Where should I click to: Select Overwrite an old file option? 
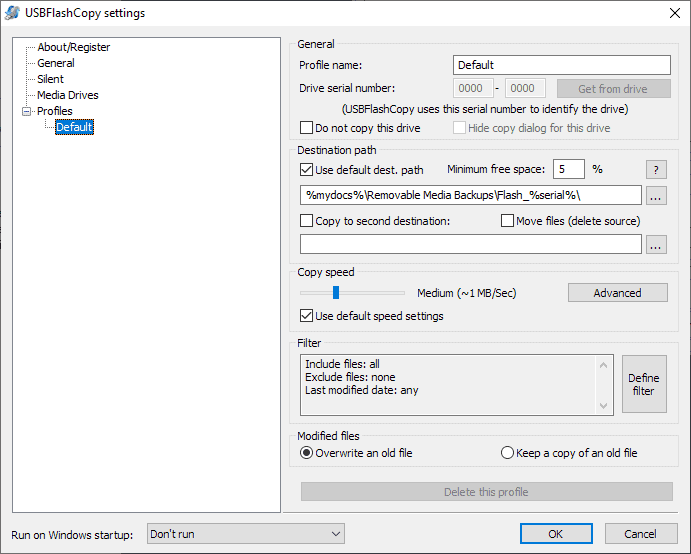tap(306, 453)
